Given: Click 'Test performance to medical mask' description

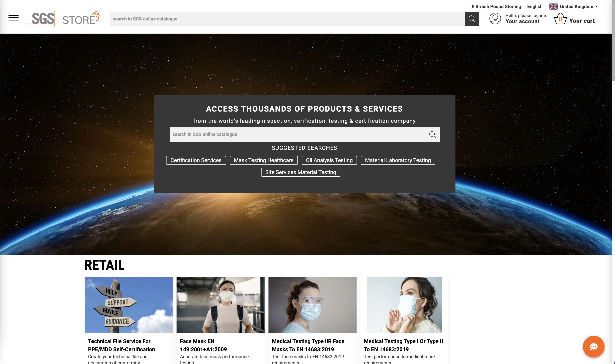Looking at the screenshot, I should [399, 356].
